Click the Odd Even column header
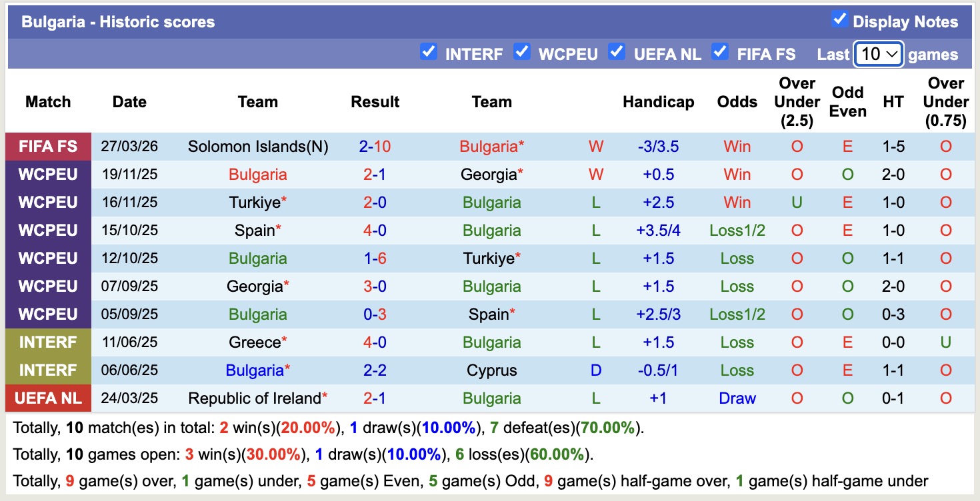 [x=847, y=102]
